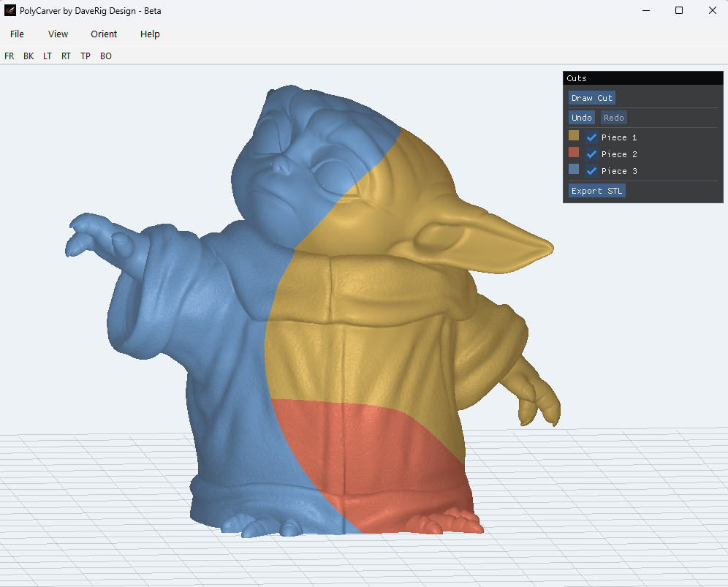Select the Piece 3 label
728x587 pixels.
(x=619, y=171)
